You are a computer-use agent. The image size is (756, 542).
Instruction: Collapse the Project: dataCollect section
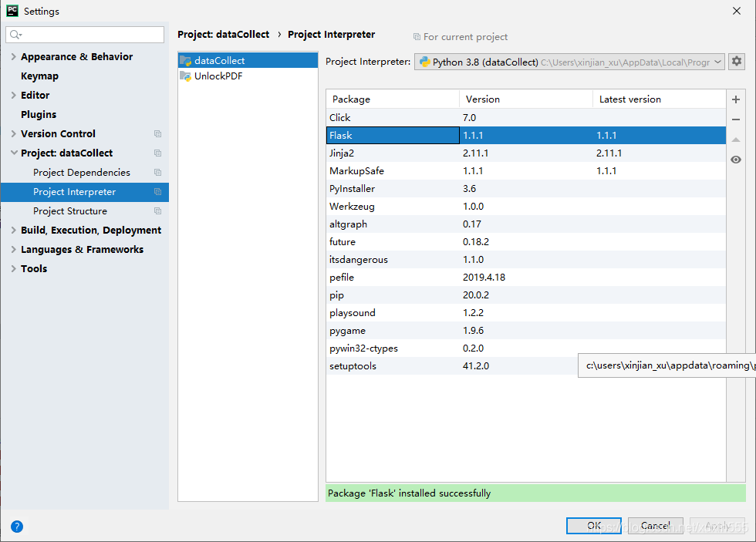pyautogui.click(x=14, y=153)
